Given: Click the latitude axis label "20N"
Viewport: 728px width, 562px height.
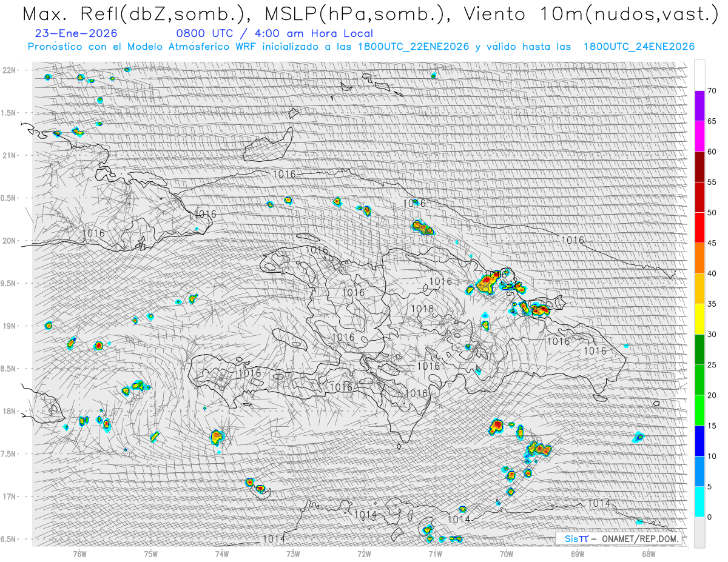Looking at the screenshot, I should click(x=10, y=241).
